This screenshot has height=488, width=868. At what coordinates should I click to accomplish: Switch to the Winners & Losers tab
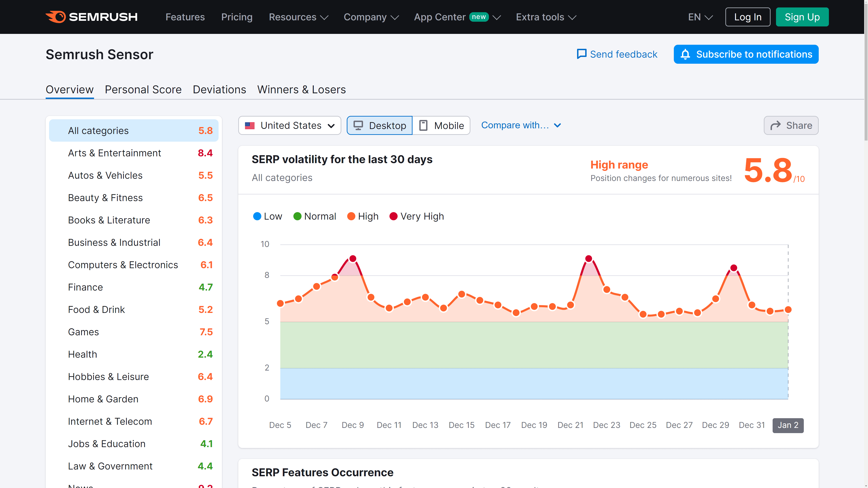click(302, 90)
